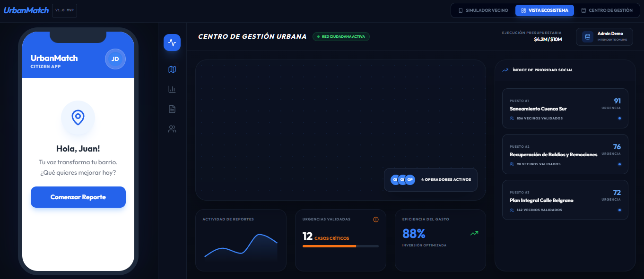Viewport: 644px width, 279px height.
Task: Open the Saneamiento Cuenca Sur priority card
Action: click(x=565, y=109)
